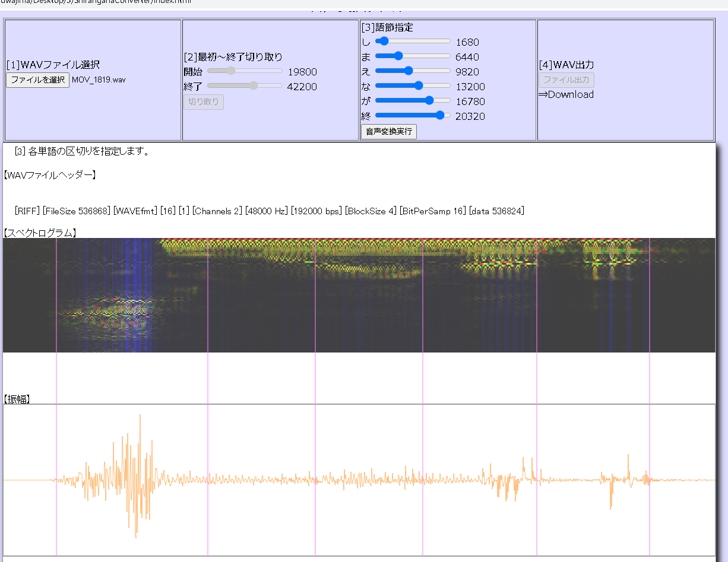The image size is (728, 562).
Task: Run the 音声変換実行 voice conversion button
Action: pyautogui.click(x=388, y=131)
